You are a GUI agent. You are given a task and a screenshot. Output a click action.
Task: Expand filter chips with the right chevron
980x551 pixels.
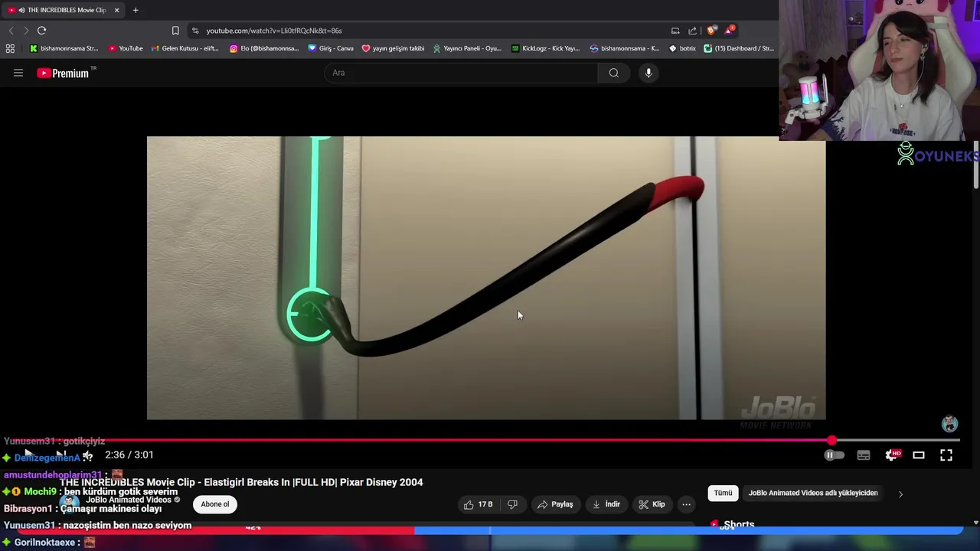(x=900, y=494)
